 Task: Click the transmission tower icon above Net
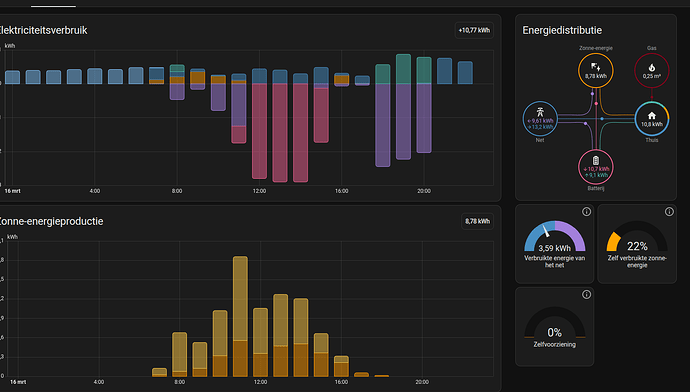tap(540, 112)
